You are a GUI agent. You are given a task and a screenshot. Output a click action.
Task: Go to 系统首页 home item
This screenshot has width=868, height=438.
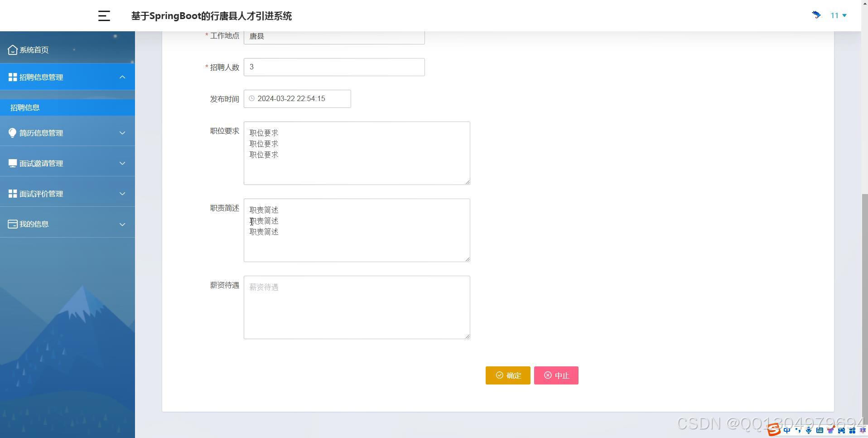point(68,50)
